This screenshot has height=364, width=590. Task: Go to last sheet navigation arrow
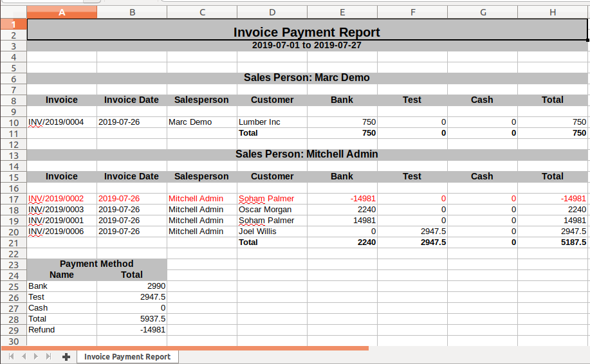point(48,356)
